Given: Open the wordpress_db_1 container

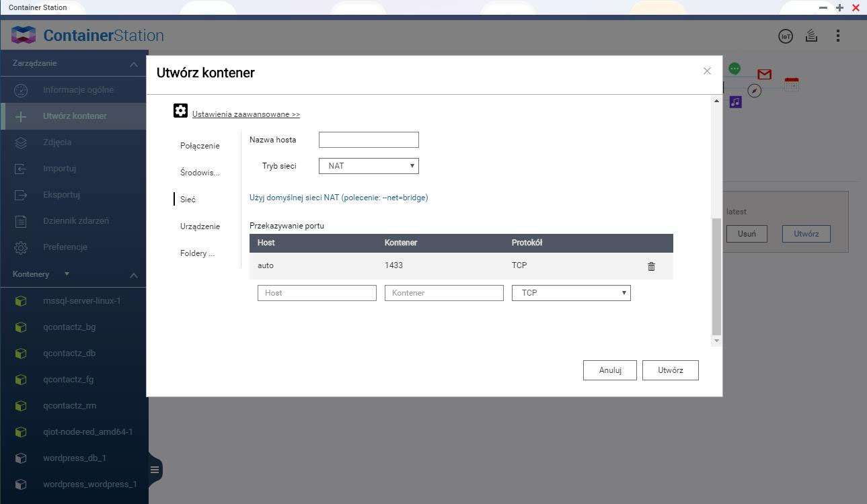Looking at the screenshot, I should click(x=74, y=458).
